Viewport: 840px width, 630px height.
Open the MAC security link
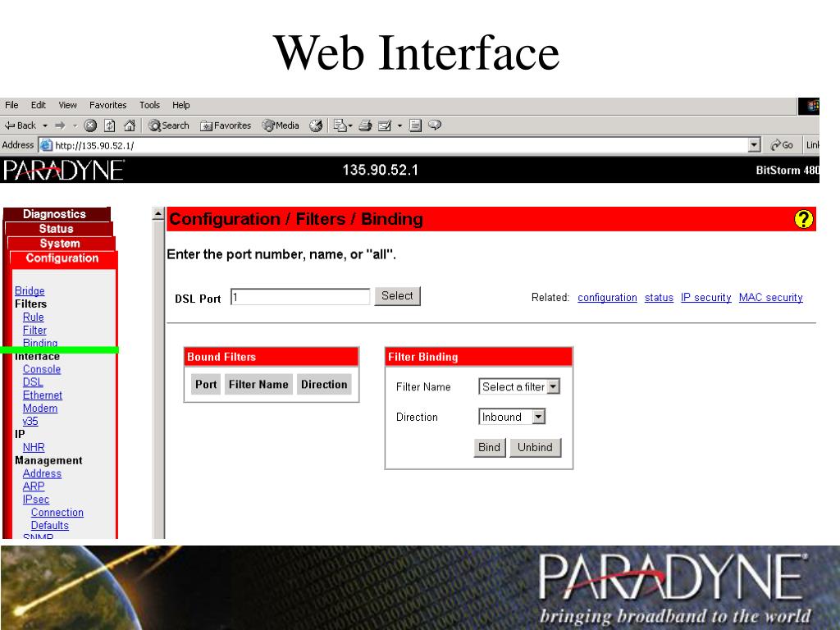[771, 297]
